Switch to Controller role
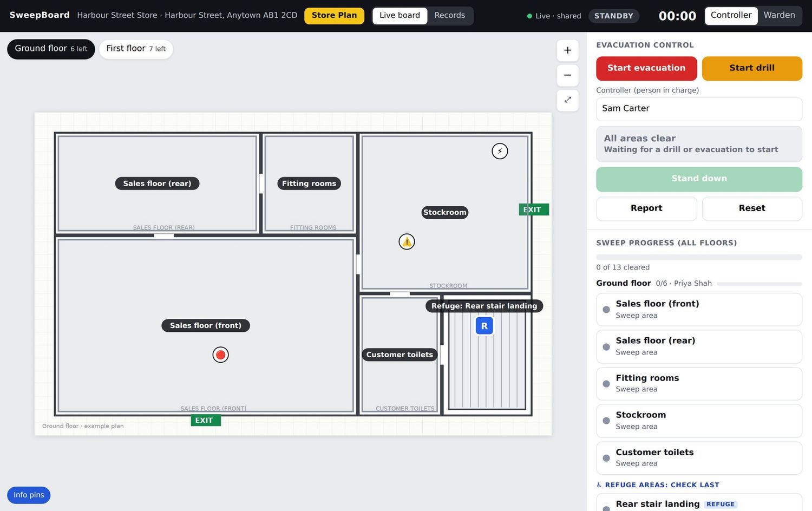 point(731,15)
